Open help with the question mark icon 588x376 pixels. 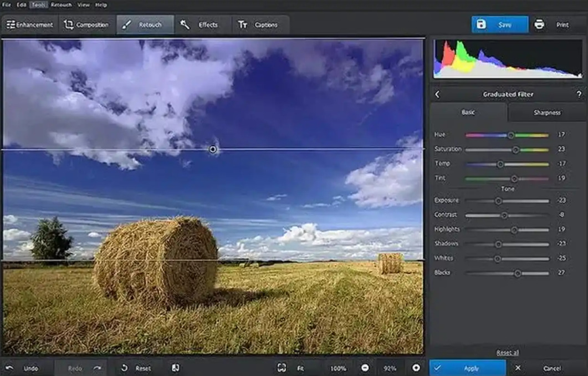pos(579,95)
